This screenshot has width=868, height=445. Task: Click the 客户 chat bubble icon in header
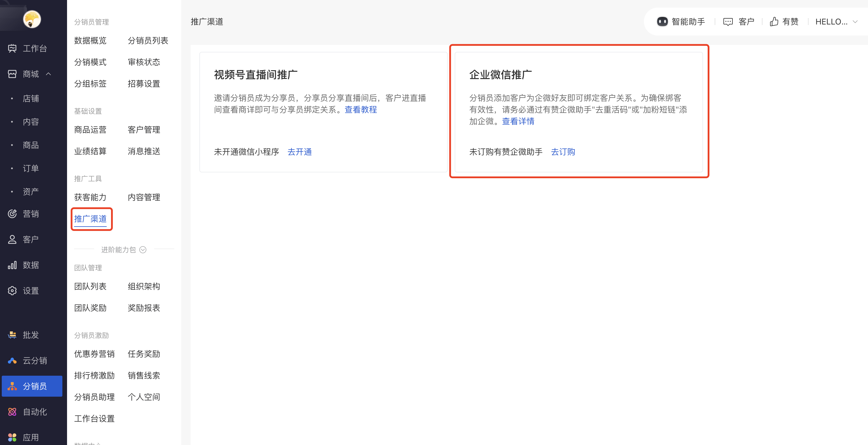pos(728,22)
